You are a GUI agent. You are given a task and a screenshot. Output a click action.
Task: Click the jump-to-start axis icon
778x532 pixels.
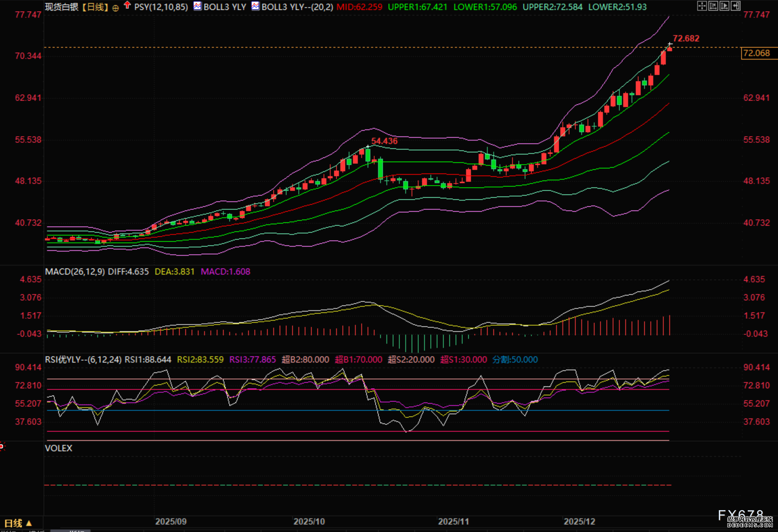point(713,6)
